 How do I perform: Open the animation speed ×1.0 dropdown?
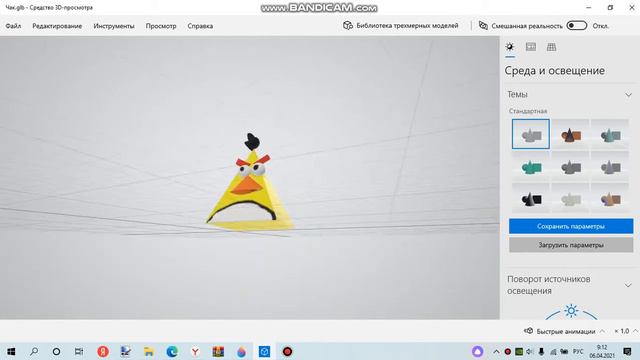pyautogui.click(x=625, y=331)
